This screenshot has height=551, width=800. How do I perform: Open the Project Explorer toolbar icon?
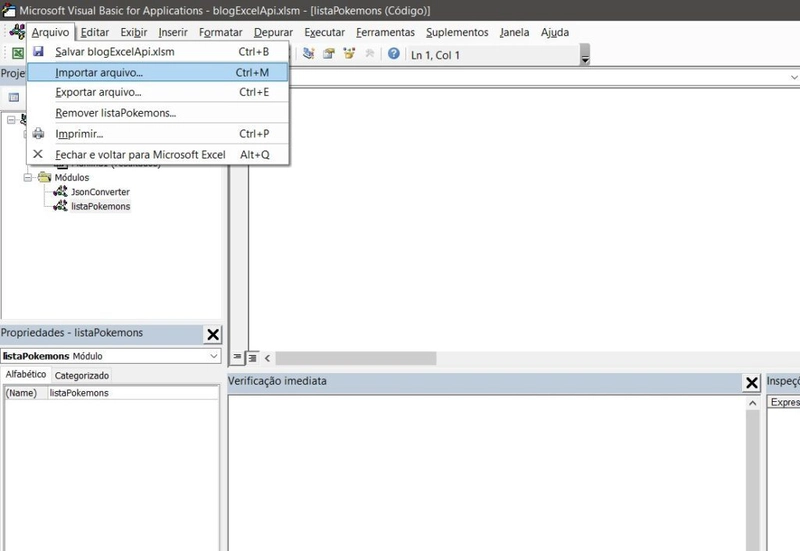(308, 54)
